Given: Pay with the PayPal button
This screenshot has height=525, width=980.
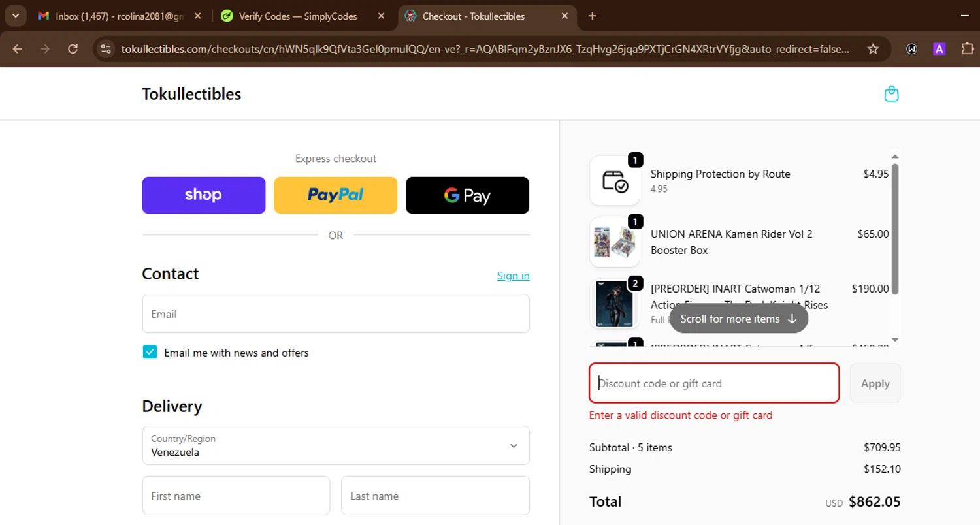Looking at the screenshot, I should [x=336, y=195].
